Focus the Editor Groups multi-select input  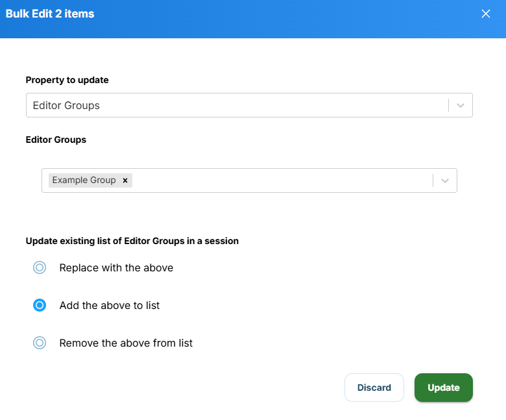[x=249, y=180]
